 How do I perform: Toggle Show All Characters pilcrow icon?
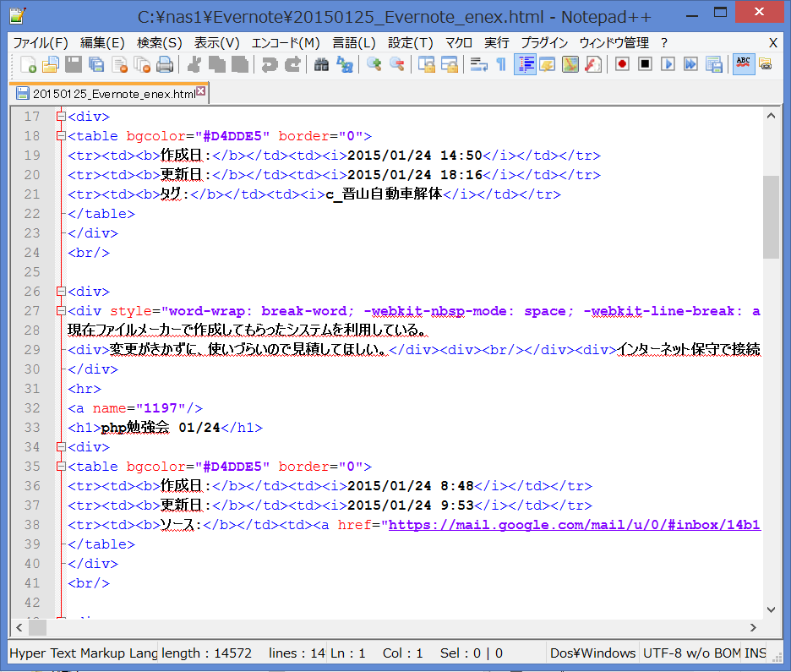(x=501, y=64)
